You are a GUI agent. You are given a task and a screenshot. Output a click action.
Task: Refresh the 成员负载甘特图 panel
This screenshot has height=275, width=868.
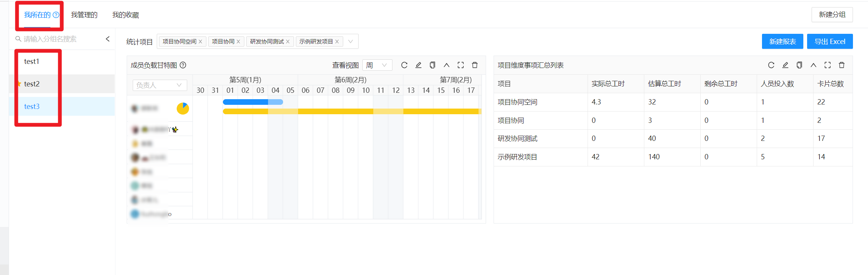click(x=404, y=65)
